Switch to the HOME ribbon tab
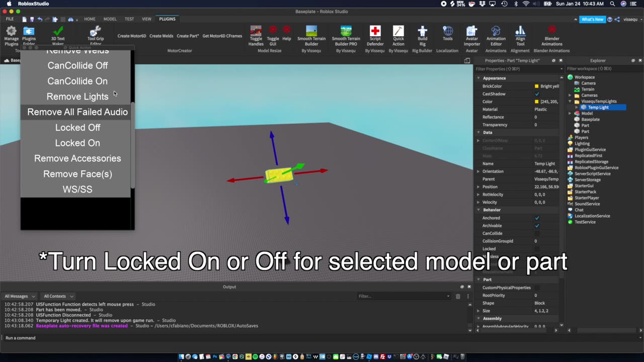 pos(90,19)
